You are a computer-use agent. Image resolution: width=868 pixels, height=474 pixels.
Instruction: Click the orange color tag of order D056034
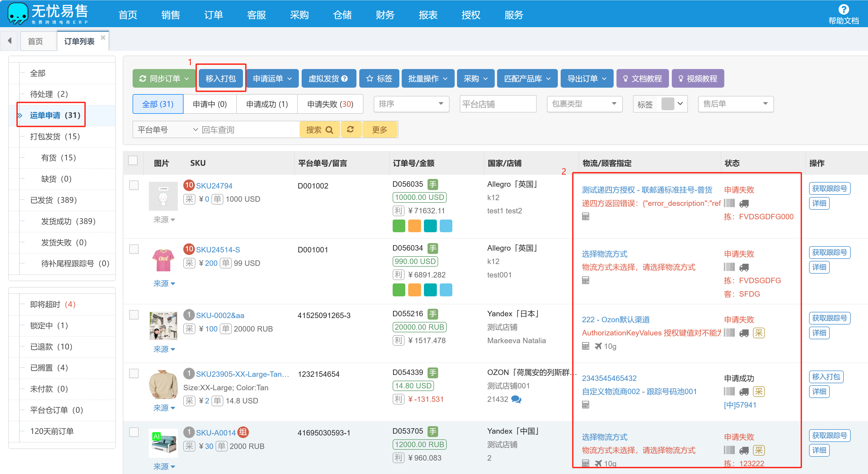pyautogui.click(x=414, y=290)
